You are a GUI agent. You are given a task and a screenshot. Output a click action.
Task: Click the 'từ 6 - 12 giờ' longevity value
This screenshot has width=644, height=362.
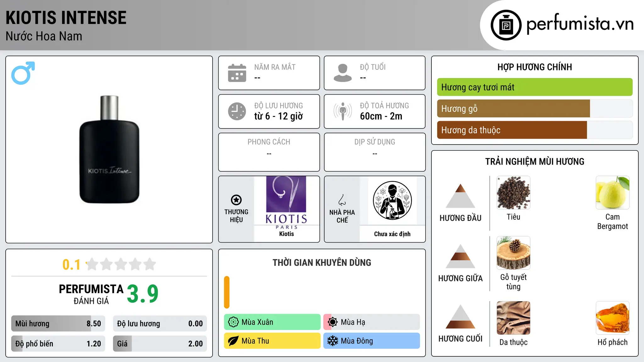[x=279, y=116]
